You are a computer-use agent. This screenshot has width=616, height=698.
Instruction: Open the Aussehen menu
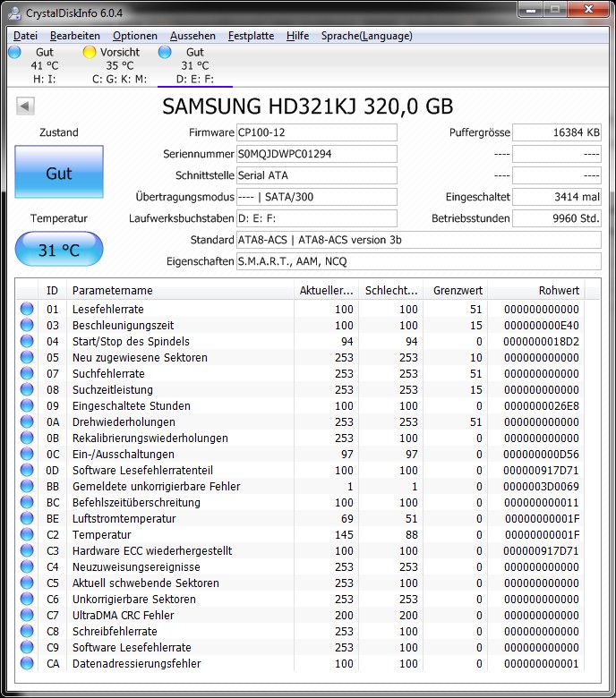coord(192,36)
